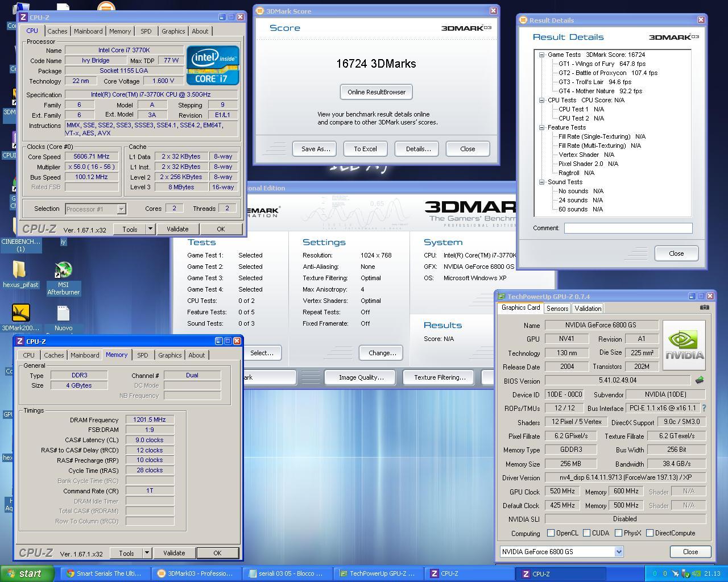728x582 pixels.
Task: Open the Tools dropdown arrow in Memory CPU-Z window
Action: point(147,553)
